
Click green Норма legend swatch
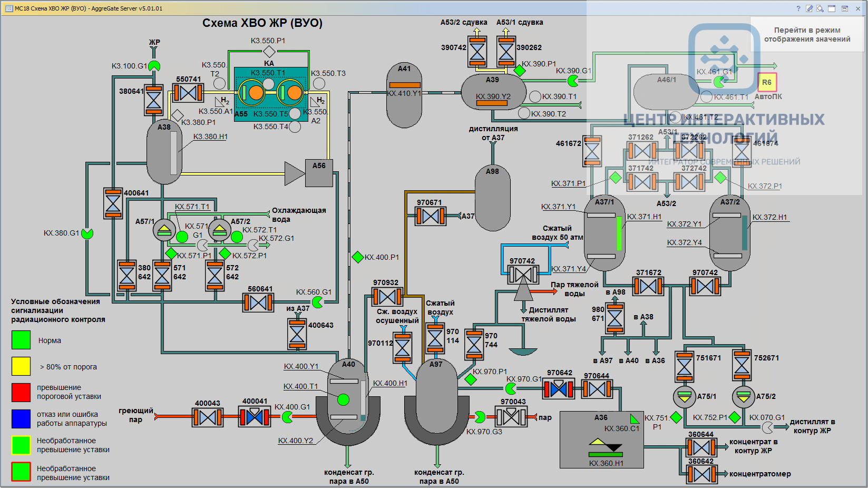[21, 340]
